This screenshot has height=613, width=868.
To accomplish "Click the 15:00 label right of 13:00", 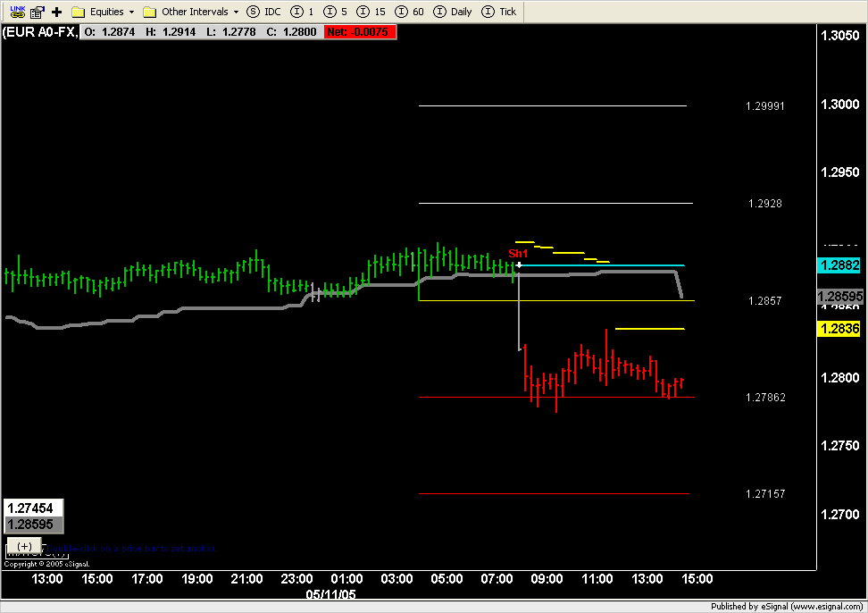I will pyautogui.click(x=697, y=579).
